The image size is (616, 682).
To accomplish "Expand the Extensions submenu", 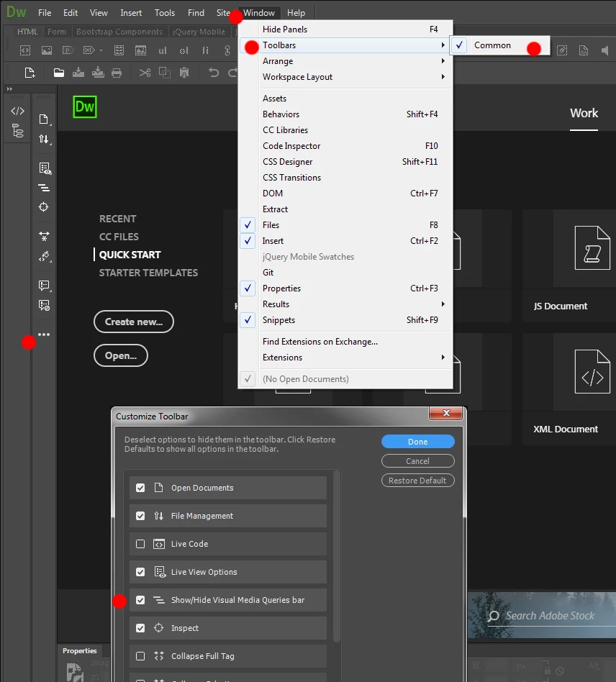I will tap(345, 358).
